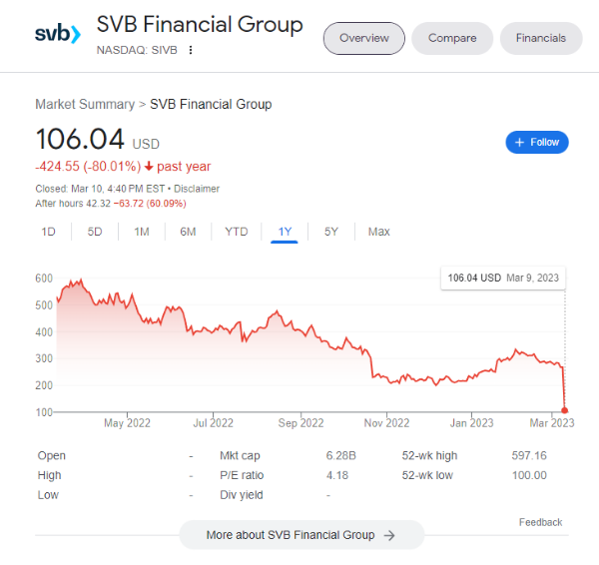Show the Max chart range
This screenshot has height=565, width=599.
pos(379,232)
